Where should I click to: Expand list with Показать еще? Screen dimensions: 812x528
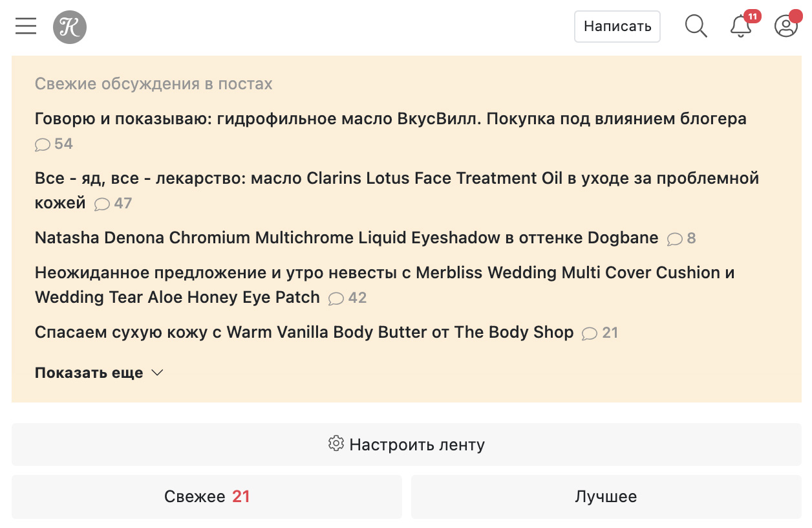click(89, 373)
